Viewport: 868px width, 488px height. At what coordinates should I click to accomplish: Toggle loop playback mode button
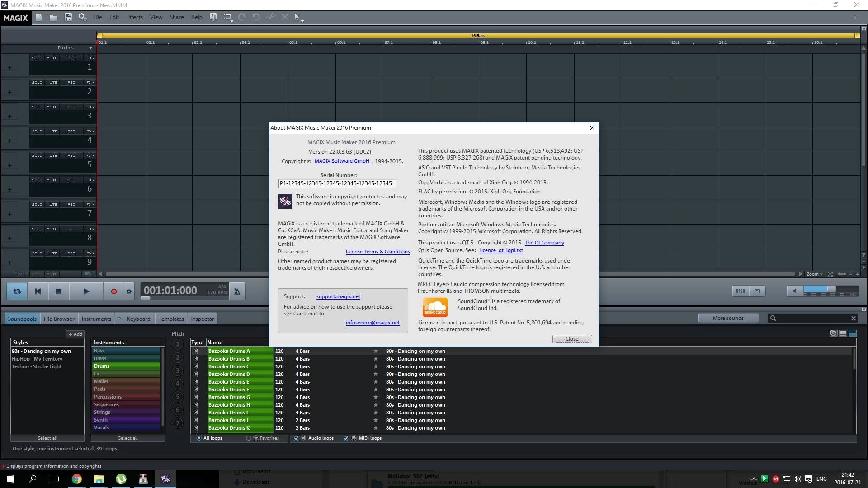click(x=17, y=291)
